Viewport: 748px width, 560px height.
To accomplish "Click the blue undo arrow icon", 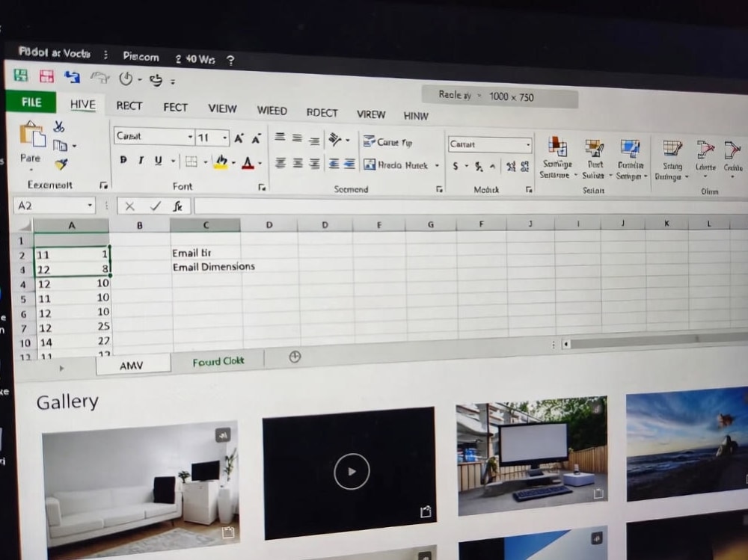I will pos(73,77).
